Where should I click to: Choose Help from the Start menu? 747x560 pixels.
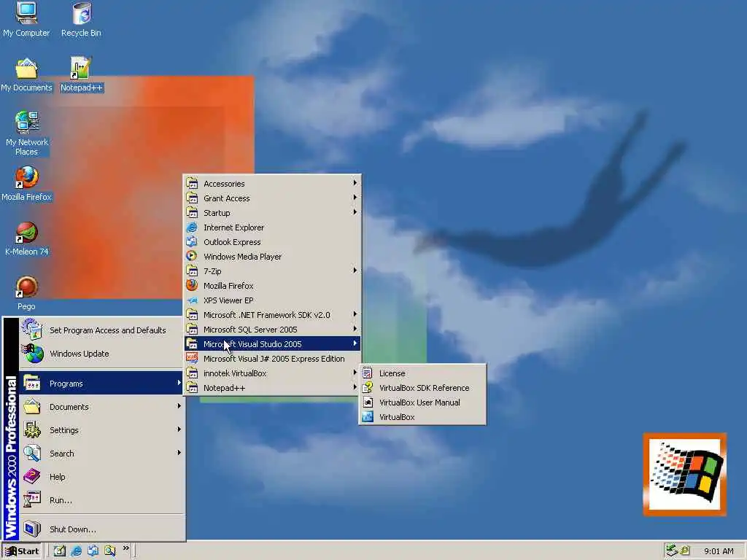tap(102, 477)
